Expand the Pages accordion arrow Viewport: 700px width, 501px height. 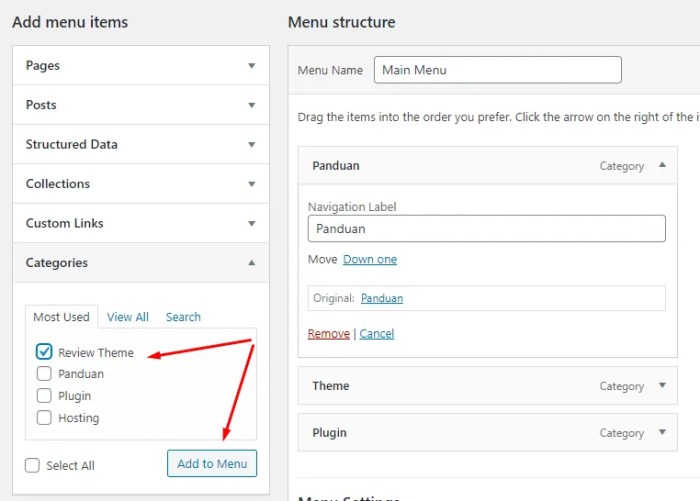tap(252, 66)
